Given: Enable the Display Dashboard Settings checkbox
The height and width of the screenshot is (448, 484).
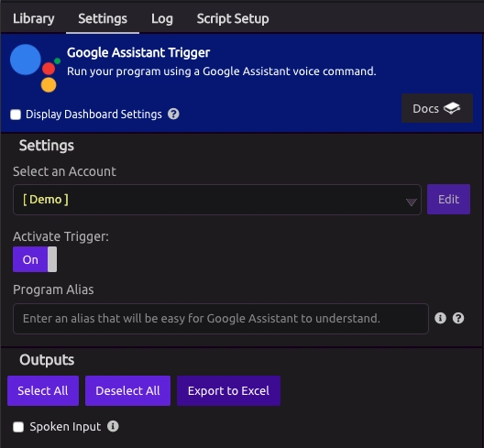Looking at the screenshot, I should pyautogui.click(x=16, y=115).
